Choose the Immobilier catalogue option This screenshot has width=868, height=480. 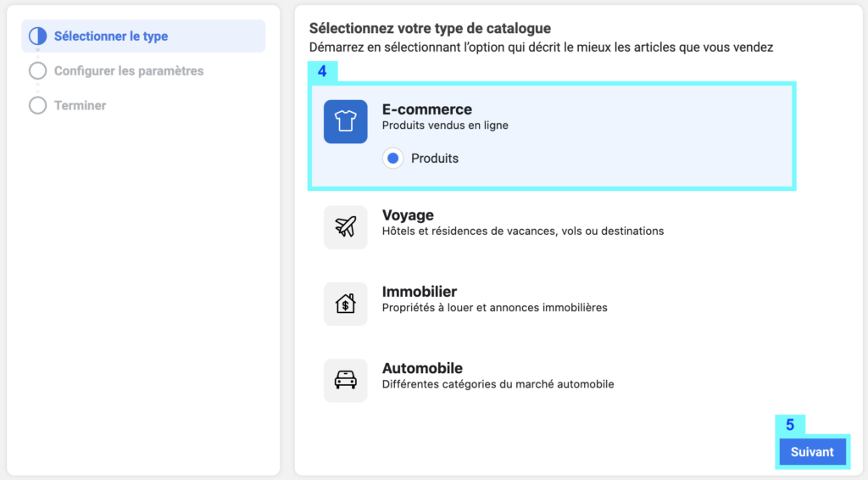click(x=552, y=304)
